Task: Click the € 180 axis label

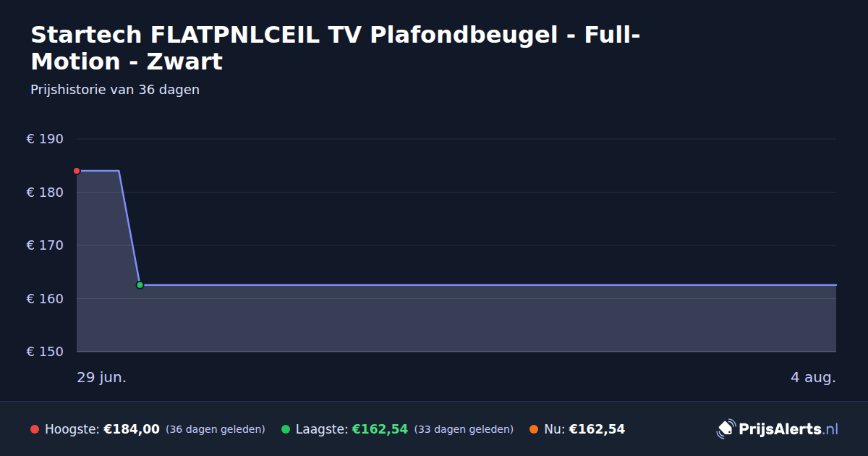Action: click(46, 193)
